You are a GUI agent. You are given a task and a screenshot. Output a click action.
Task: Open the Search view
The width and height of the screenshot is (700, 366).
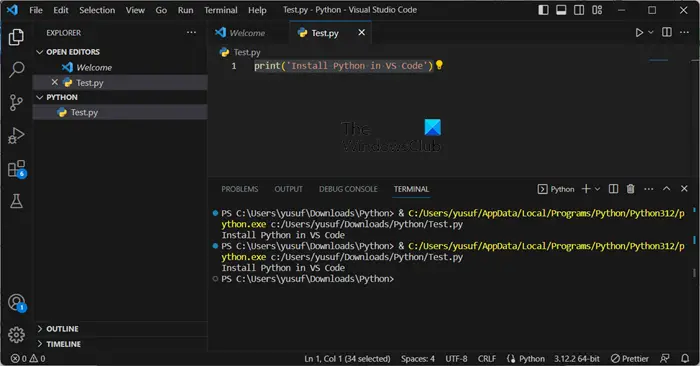coord(16,70)
